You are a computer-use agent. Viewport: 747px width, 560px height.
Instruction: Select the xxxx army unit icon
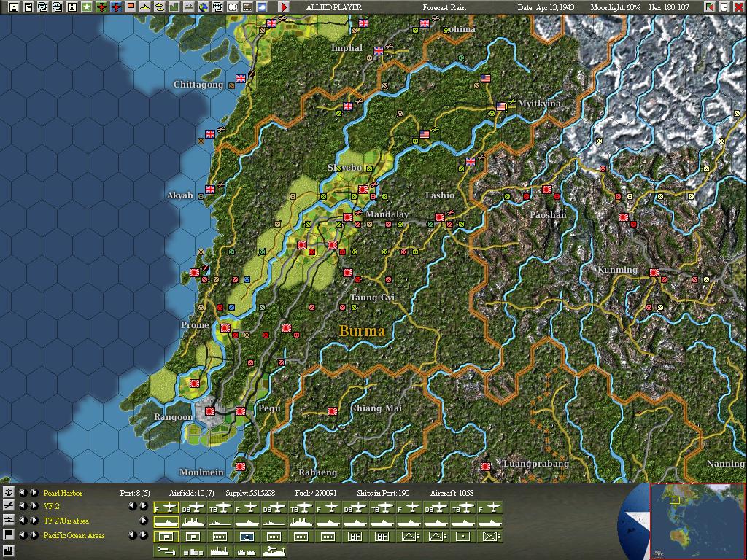tap(220, 537)
